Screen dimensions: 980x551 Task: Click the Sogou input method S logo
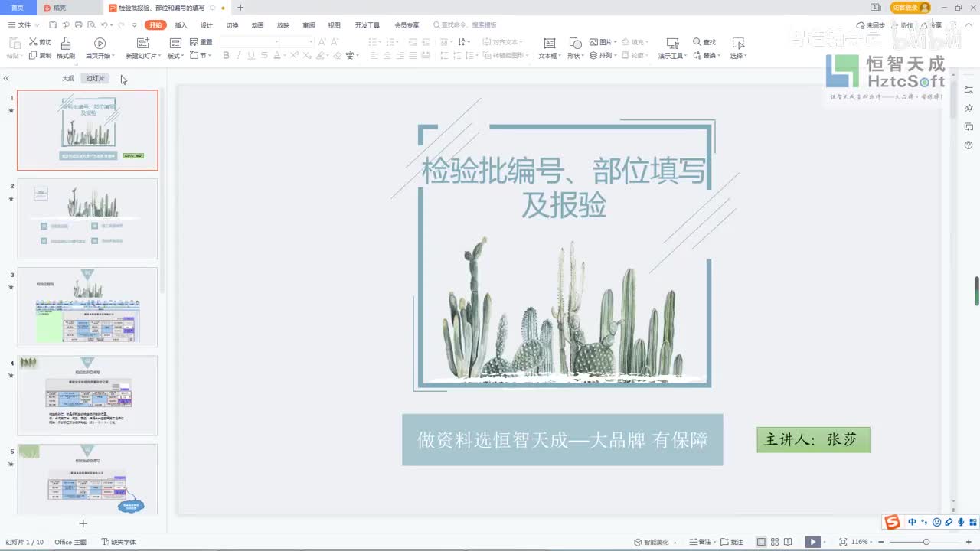[x=892, y=522]
